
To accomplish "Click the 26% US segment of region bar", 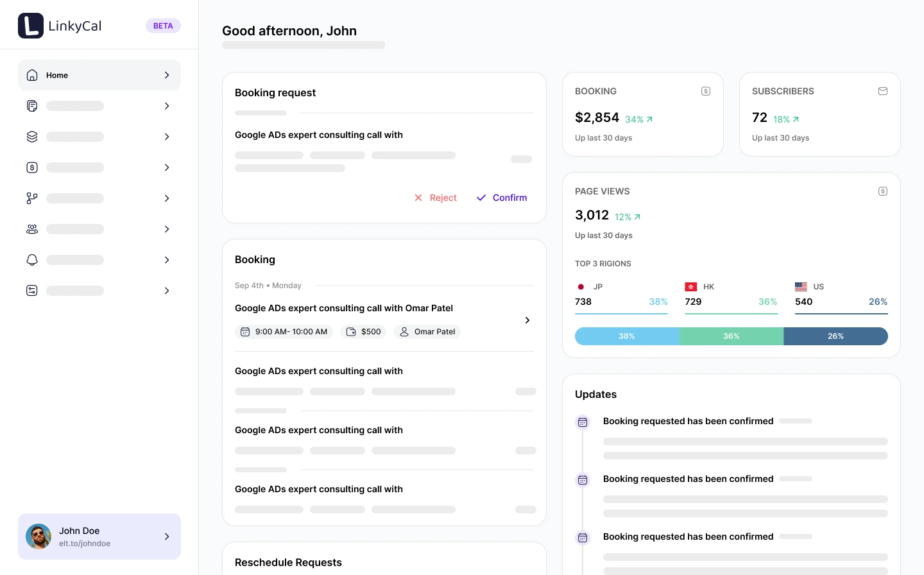I will click(835, 336).
